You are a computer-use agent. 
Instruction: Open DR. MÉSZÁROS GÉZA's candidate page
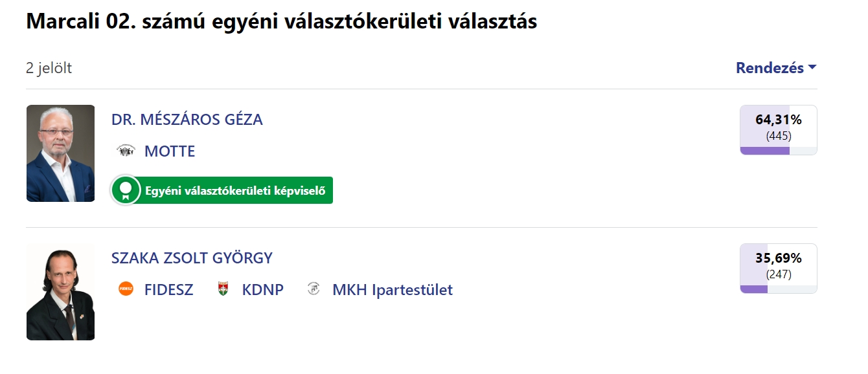(187, 119)
